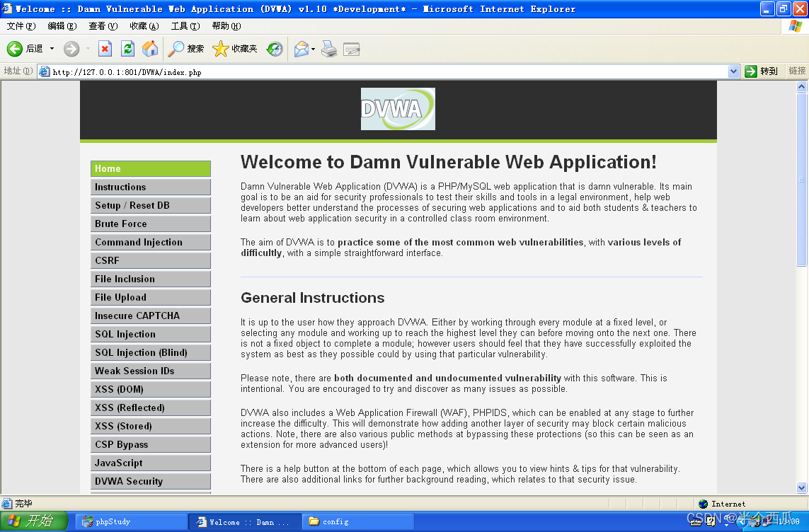Click the Forward arrow toolbar icon
The height and width of the screenshot is (532, 809).
pyautogui.click(x=71, y=49)
